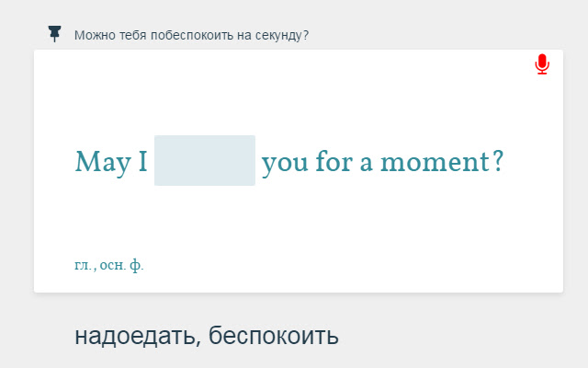Focus the blank answer field in the sentence
Screen dimensions: 588x368
(204, 161)
